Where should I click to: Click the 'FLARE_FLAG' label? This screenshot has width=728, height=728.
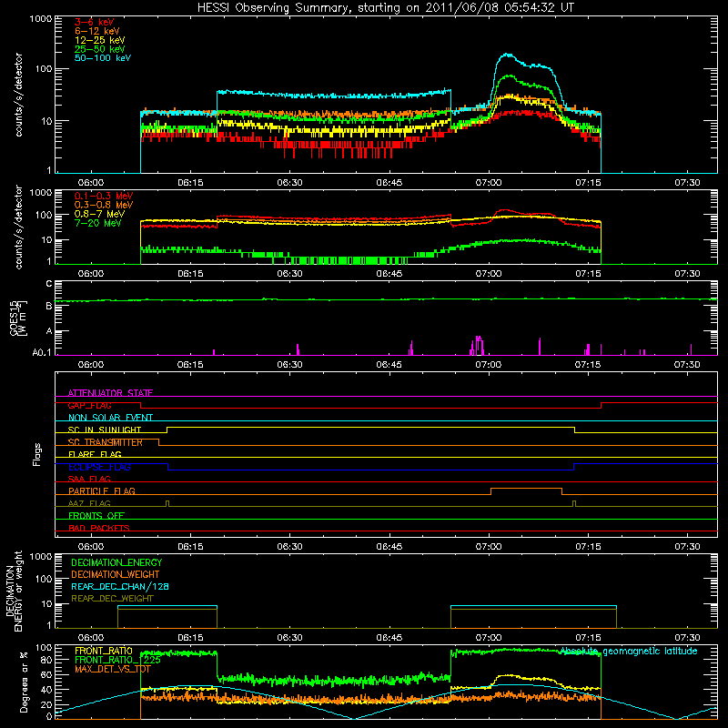95,454
